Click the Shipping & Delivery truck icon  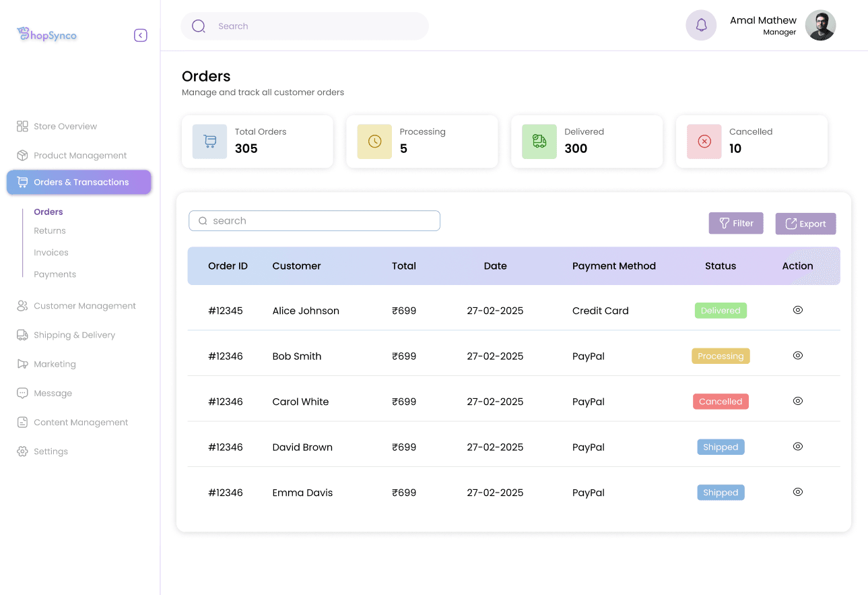click(22, 335)
